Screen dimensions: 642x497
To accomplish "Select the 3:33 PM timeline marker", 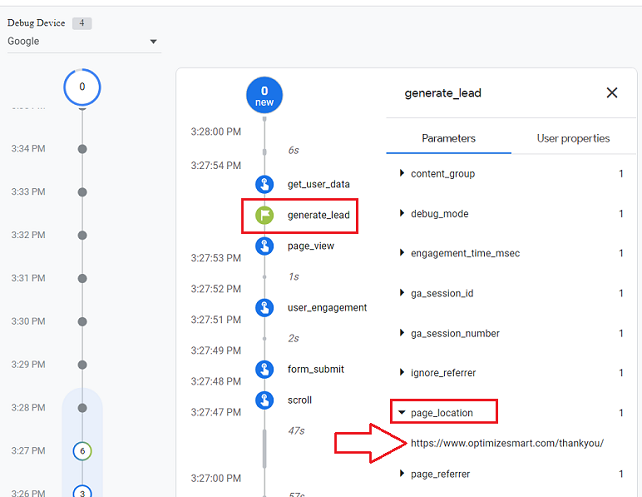I will [x=82, y=192].
